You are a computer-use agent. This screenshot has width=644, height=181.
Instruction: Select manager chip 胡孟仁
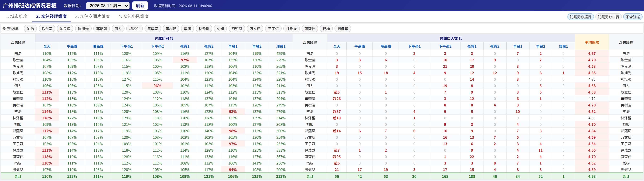pyautogui.click(x=135, y=29)
